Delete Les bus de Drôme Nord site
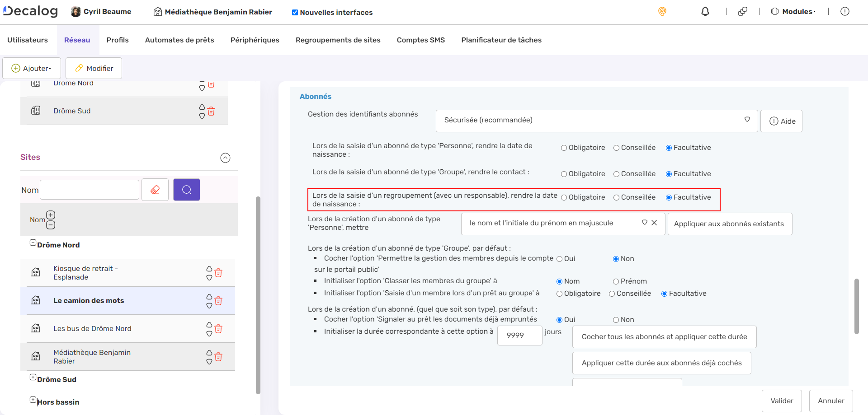This screenshot has height=415, width=868. (x=218, y=329)
